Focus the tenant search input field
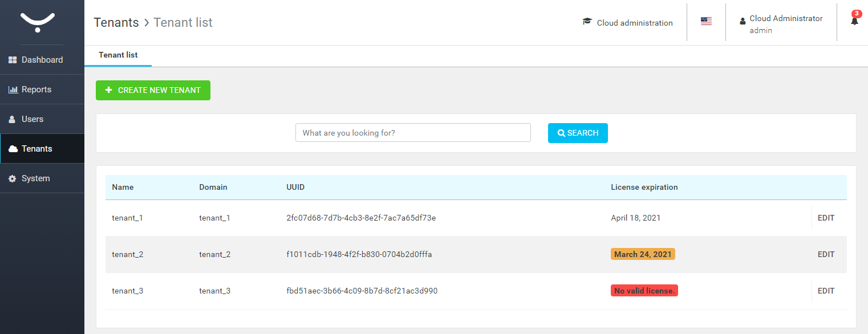This screenshot has height=334, width=868. click(x=413, y=133)
